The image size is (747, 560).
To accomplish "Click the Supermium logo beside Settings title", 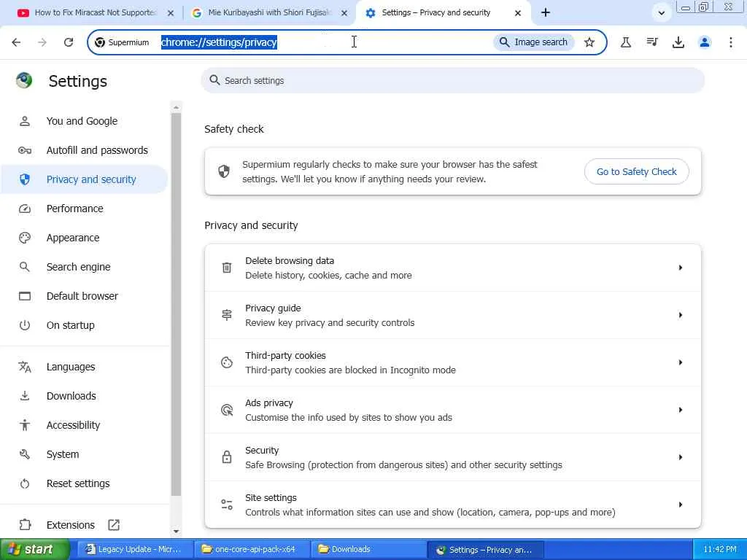I will pos(24,80).
